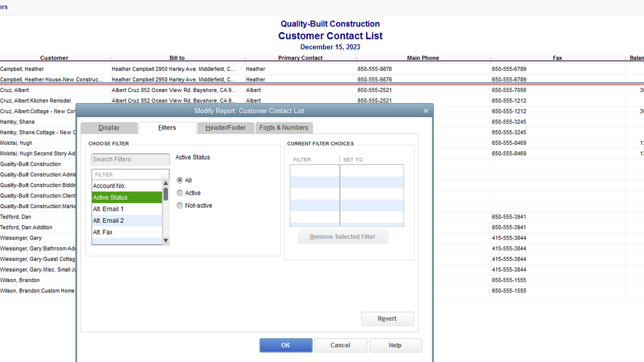The width and height of the screenshot is (644, 362).
Task: Select the Hamby, Shane customer row
Action: click(17, 122)
